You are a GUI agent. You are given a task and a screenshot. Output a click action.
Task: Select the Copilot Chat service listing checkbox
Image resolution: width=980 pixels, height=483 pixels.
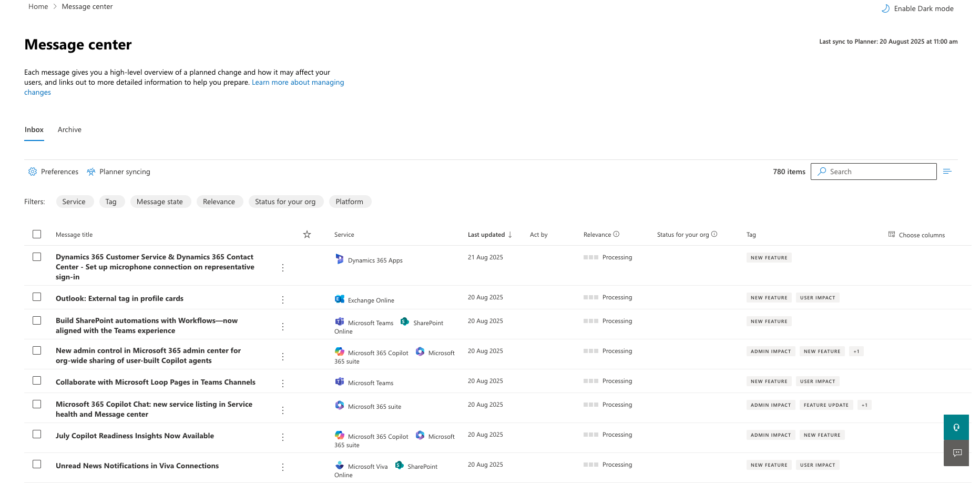(x=37, y=404)
